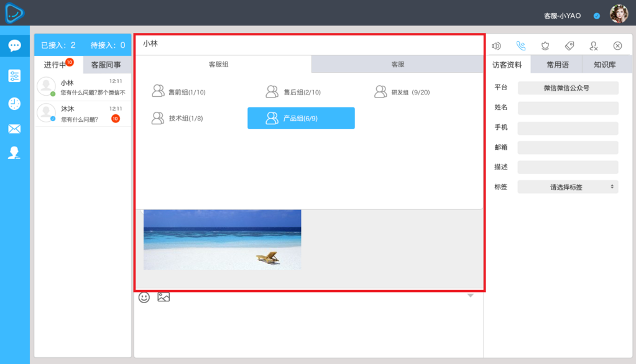
Task: Open the customer service agent sidebar icon
Action: pyautogui.click(x=14, y=153)
